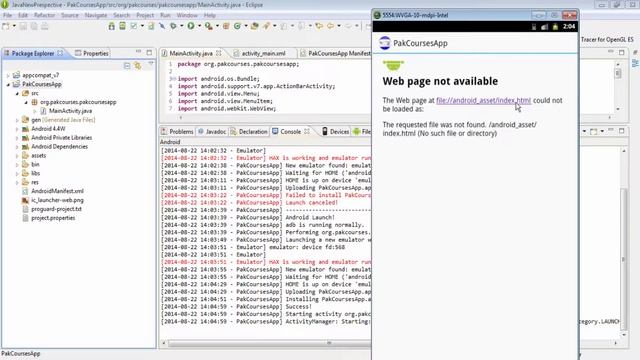Close the MainActivity.java editor tab
Image resolution: width=640 pixels, height=360 pixels.
pos(219,53)
